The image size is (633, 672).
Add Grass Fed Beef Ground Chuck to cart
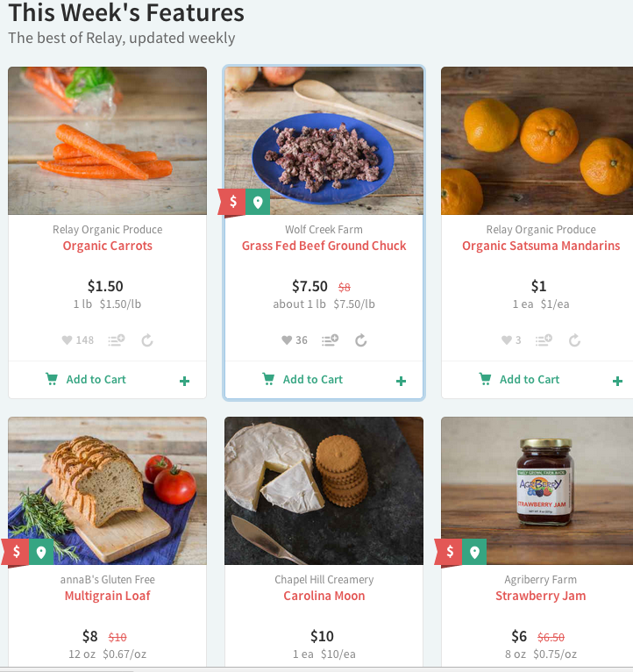point(302,380)
